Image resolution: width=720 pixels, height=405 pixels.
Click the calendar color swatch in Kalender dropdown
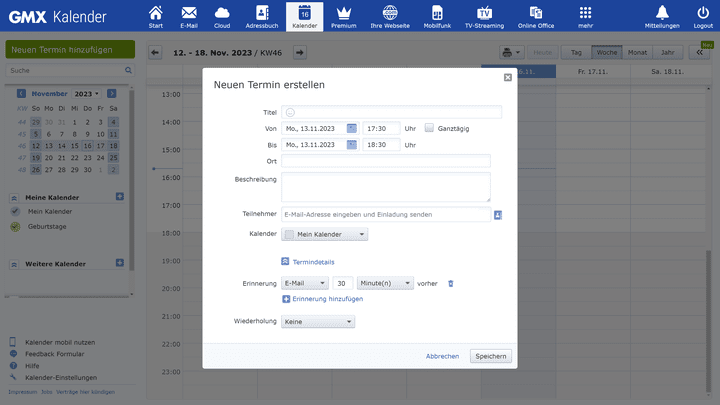pyautogui.click(x=290, y=234)
